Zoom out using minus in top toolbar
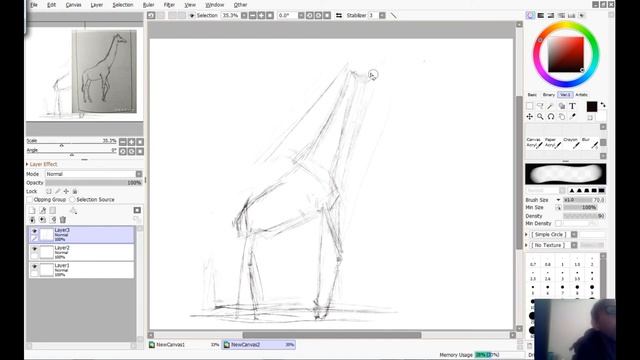Screen dimensions: 640x360 click(253, 16)
